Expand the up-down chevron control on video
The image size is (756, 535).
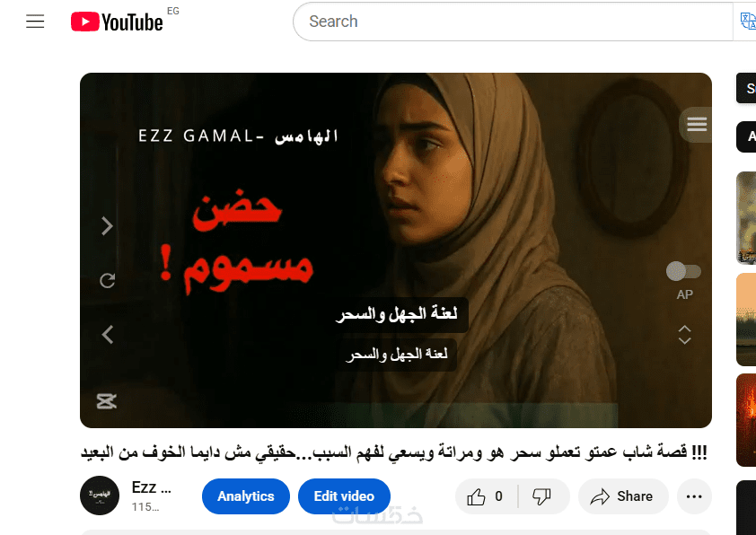click(684, 335)
